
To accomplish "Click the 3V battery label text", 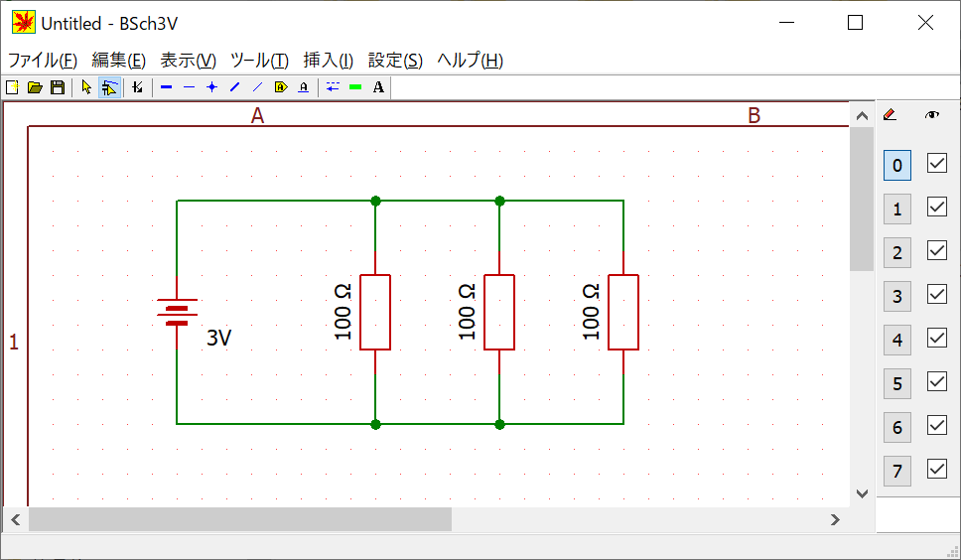I will pyautogui.click(x=218, y=338).
